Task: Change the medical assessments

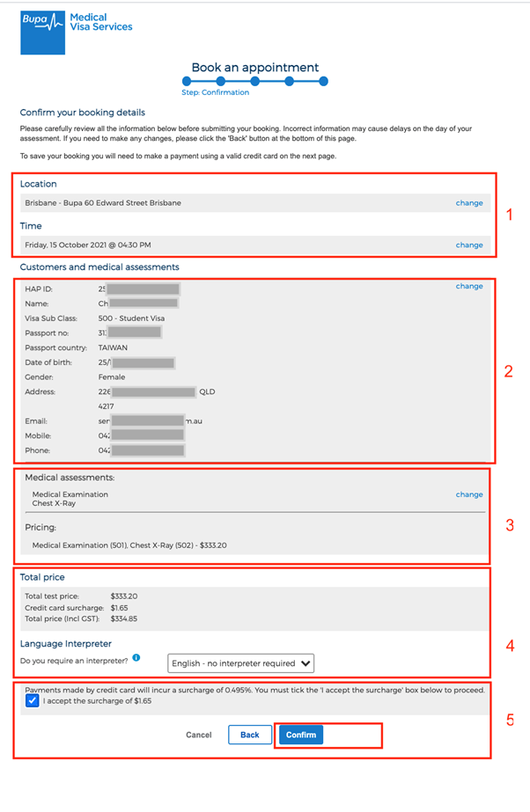Action: coord(468,494)
